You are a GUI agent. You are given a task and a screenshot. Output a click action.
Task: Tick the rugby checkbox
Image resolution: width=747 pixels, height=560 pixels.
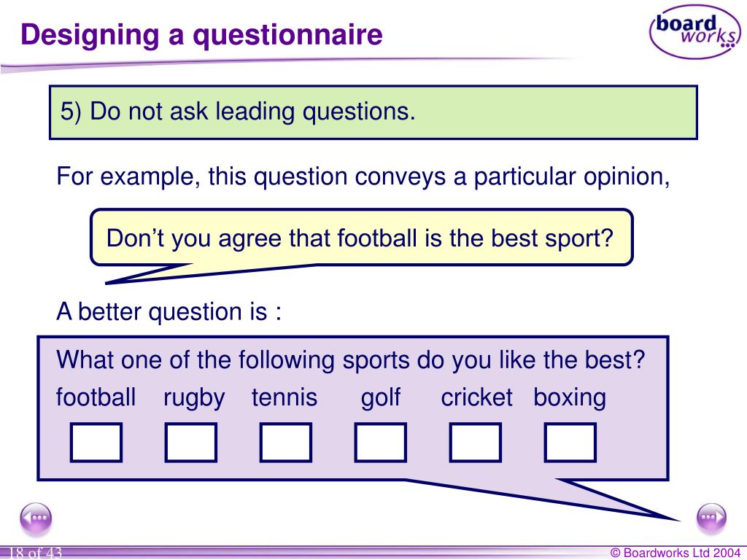191,443
